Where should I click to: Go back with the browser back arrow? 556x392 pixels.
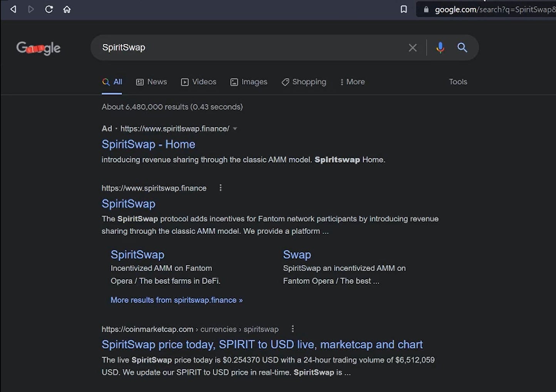click(x=13, y=9)
